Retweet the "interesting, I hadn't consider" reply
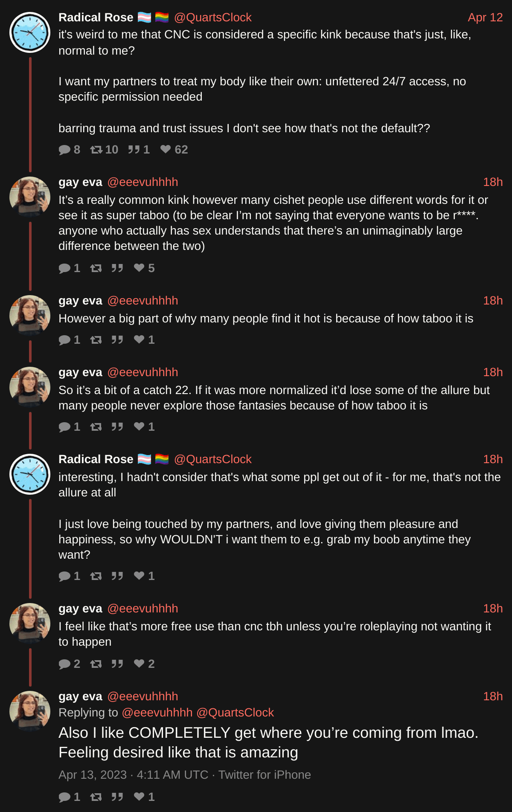 (x=96, y=576)
